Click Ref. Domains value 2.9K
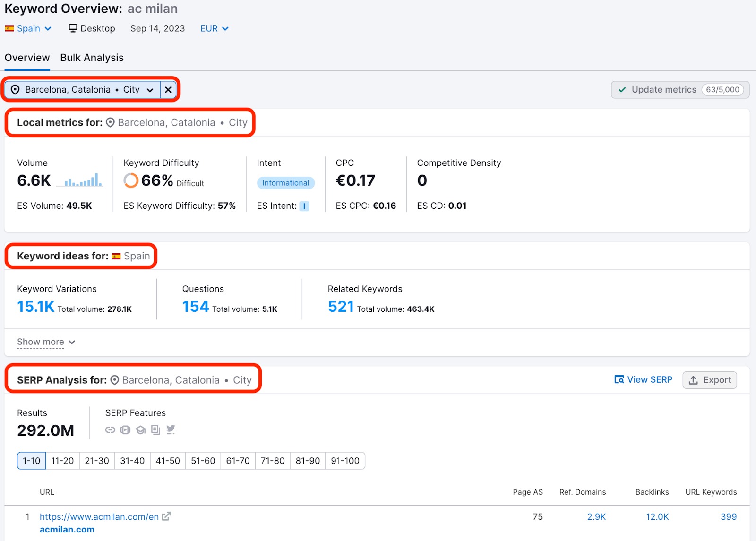756x541 pixels. point(596,517)
